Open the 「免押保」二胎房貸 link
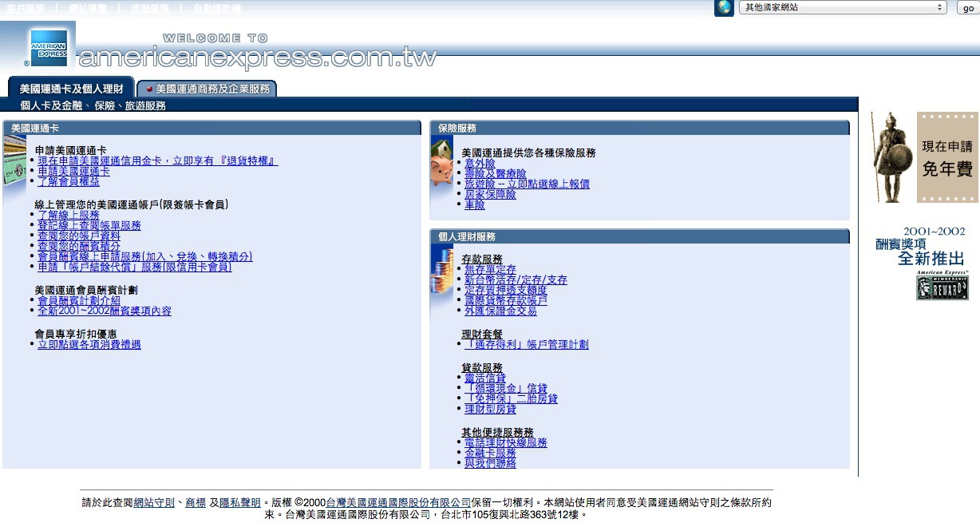 [511, 398]
